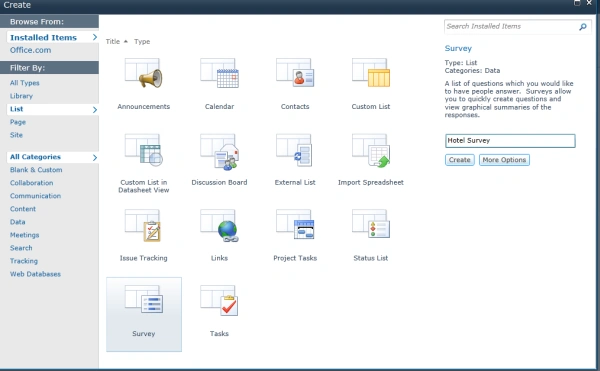Filter by Site type

pyautogui.click(x=16, y=135)
